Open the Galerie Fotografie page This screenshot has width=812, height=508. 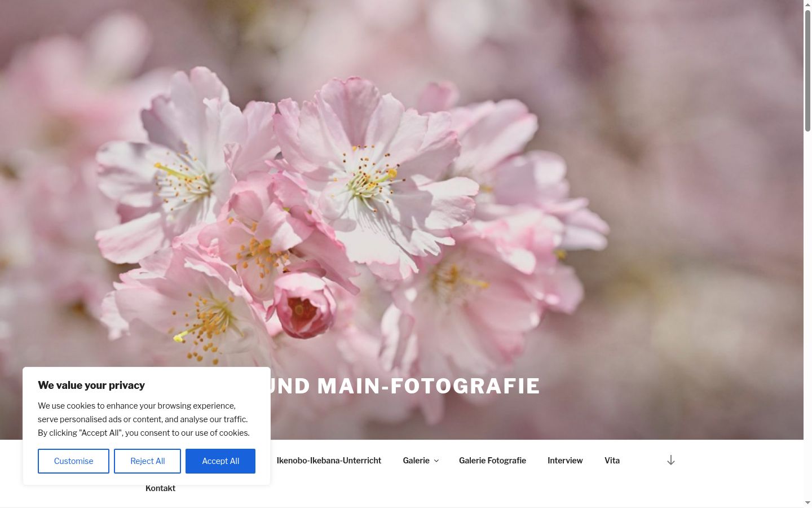point(492,461)
